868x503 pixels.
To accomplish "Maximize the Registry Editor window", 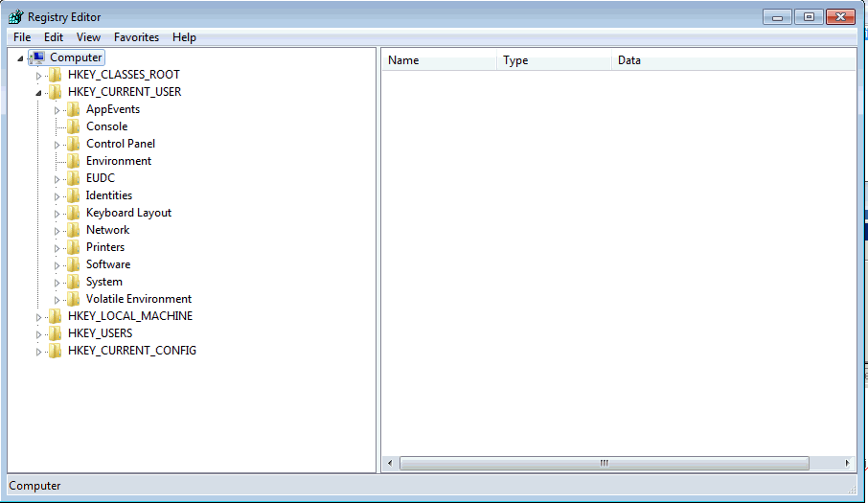I will 809,17.
